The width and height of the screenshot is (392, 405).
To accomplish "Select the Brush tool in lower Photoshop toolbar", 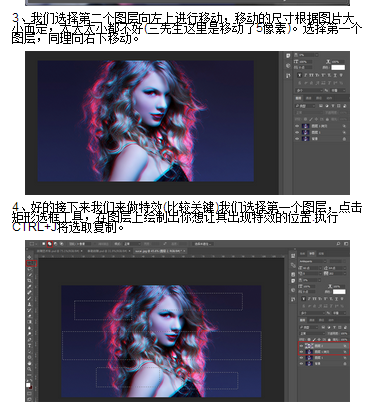I will (29, 298).
